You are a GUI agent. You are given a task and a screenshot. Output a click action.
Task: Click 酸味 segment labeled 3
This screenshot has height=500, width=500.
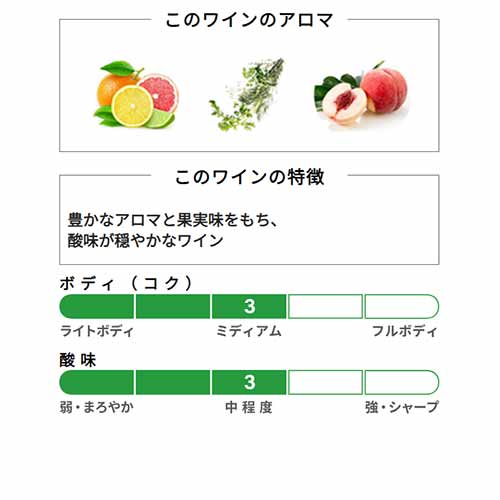coord(249,382)
